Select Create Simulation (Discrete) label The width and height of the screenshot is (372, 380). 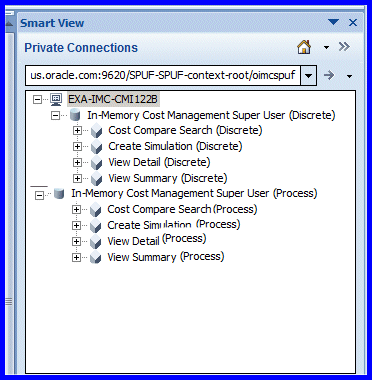click(x=175, y=146)
